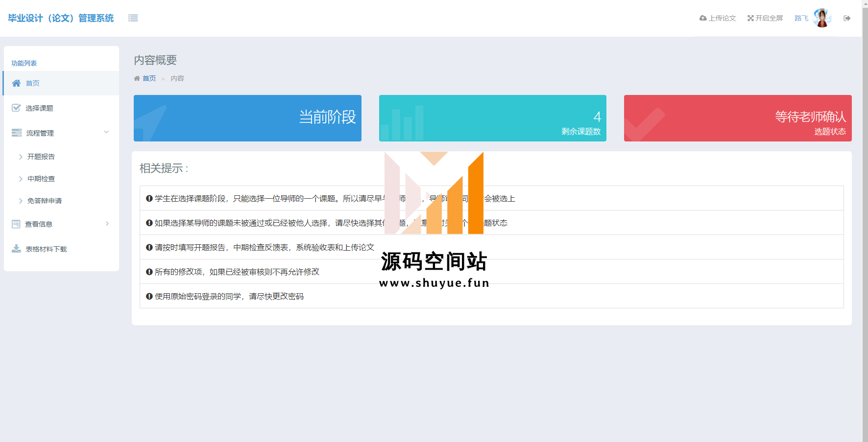Expand the 查看信息 submenu arrow
Viewport: 868px width, 442px height.
[x=107, y=224]
